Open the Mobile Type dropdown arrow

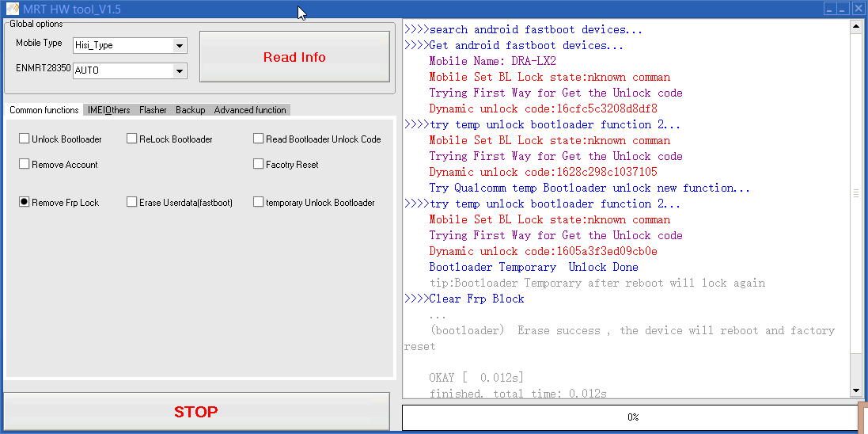[x=180, y=45]
